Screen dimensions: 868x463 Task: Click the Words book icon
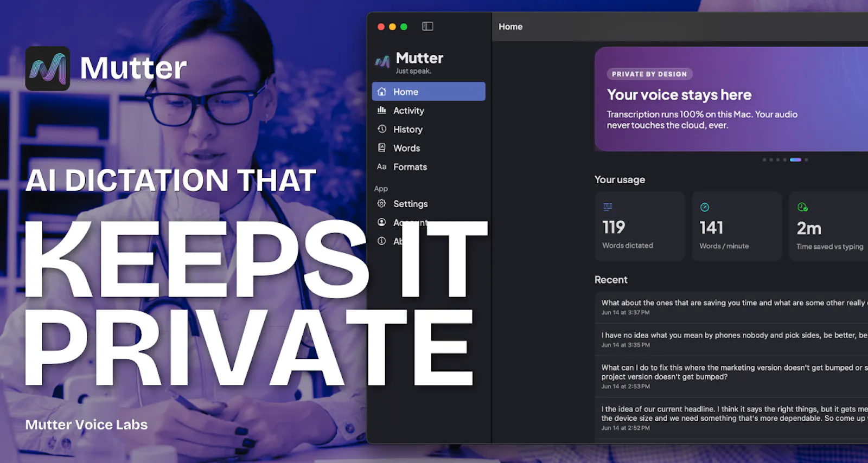382,147
